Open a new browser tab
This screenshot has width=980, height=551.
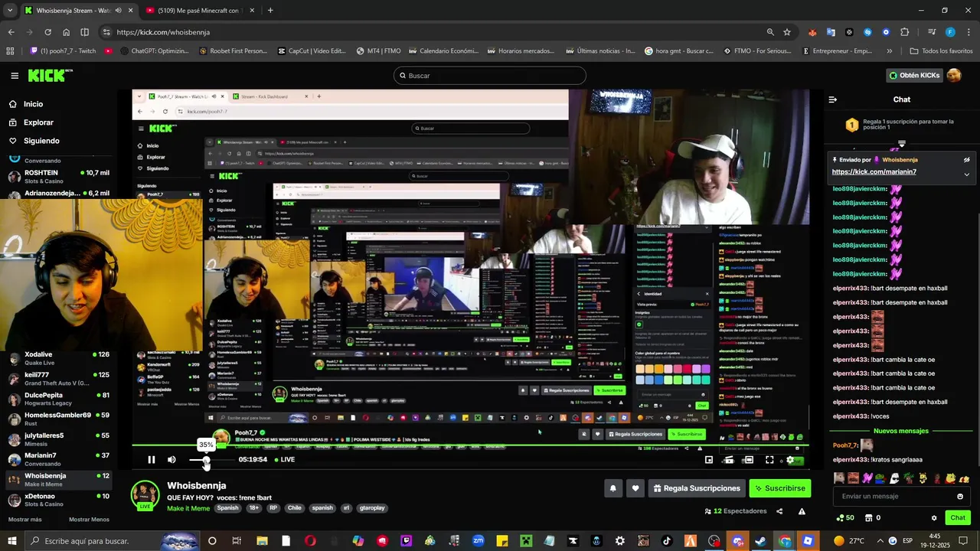(270, 11)
